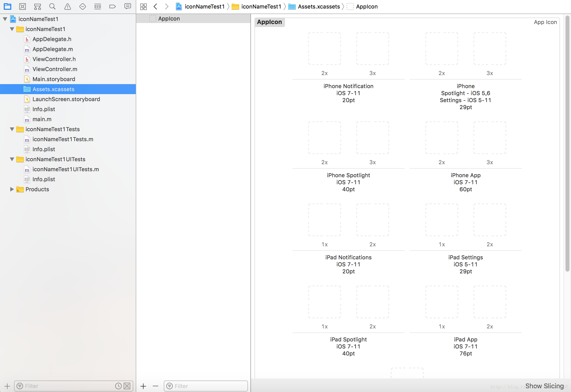Select AppIcon in asset list
The height and width of the screenshot is (392, 571).
pos(193,19)
